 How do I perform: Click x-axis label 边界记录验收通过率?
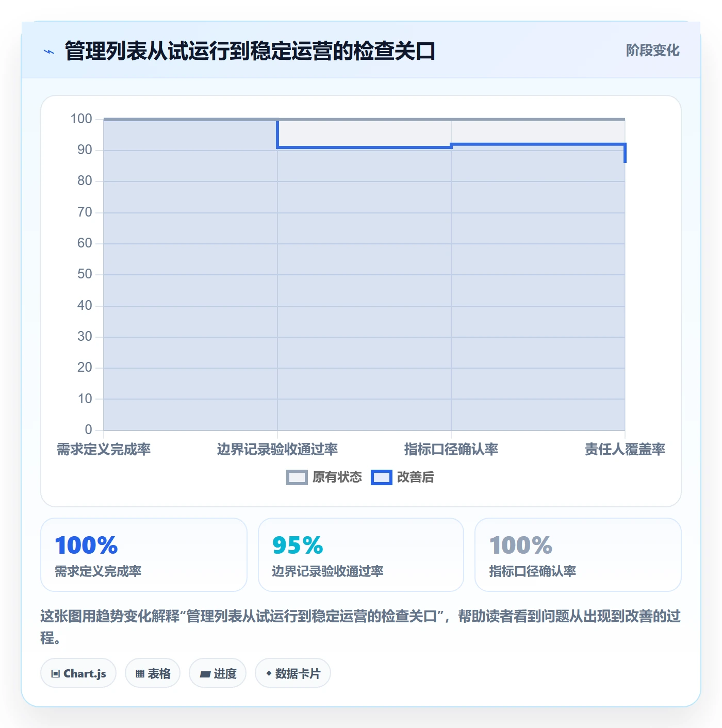277,450
